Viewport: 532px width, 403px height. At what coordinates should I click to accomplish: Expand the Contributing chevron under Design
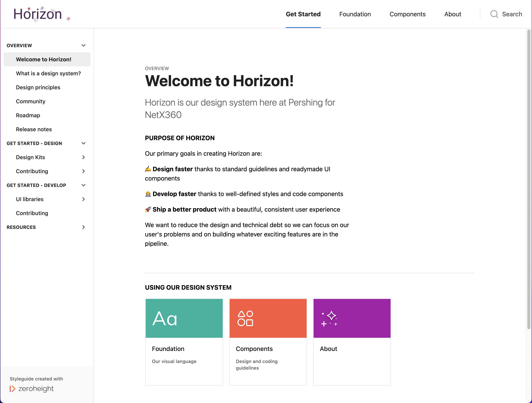[x=84, y=171]
